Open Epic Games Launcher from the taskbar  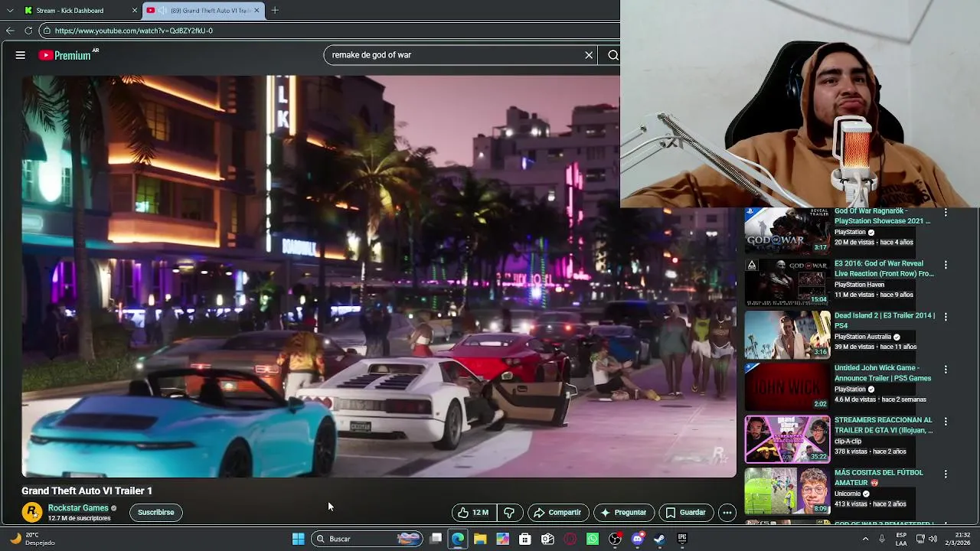click(x=682, y=539)
